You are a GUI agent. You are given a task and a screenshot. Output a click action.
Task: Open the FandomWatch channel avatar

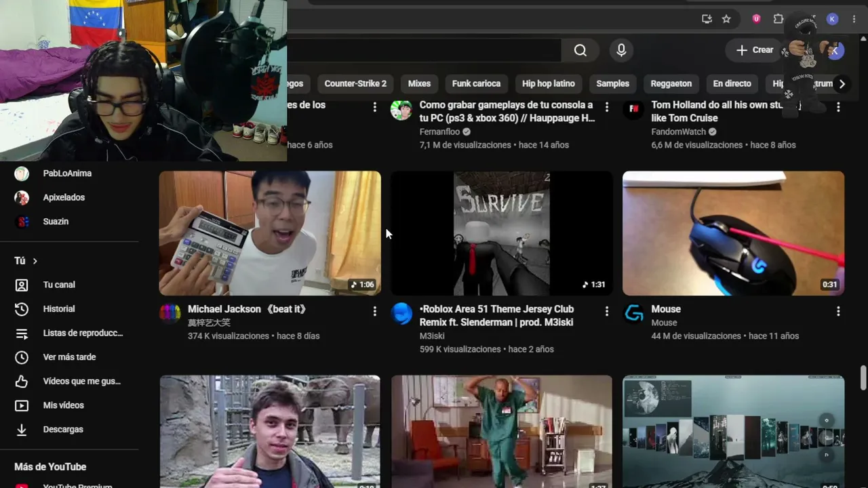[633, 110]
